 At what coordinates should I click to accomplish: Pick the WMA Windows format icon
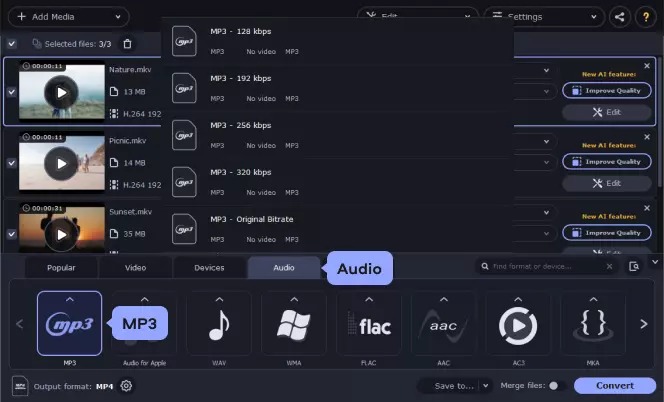coord(294,323)
